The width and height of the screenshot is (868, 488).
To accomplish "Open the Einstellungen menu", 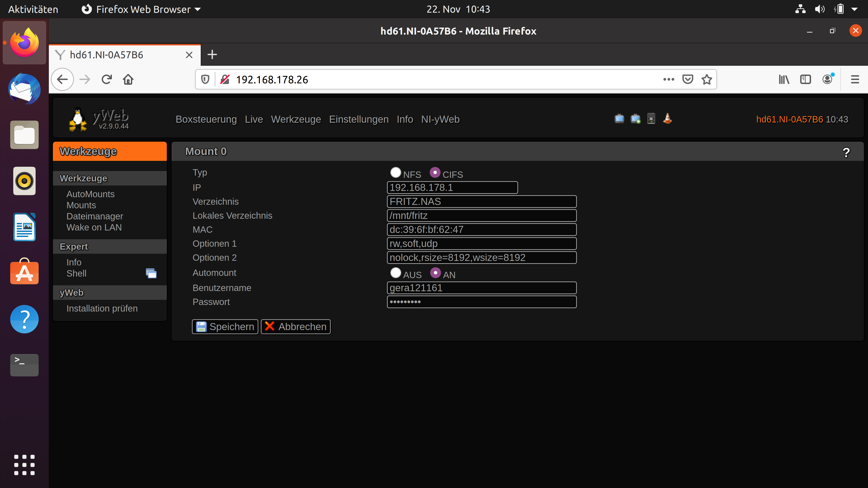I will (359, 119).
